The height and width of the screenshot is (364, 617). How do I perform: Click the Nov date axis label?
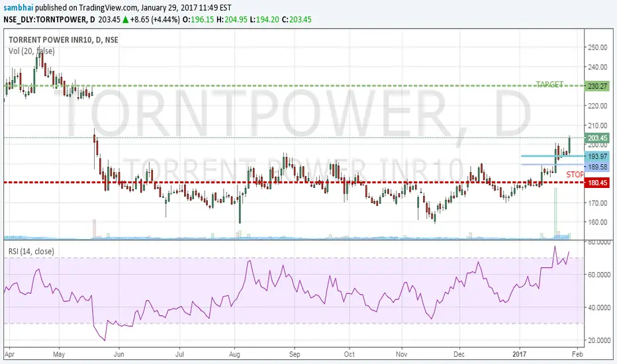pyautogui.click(x=401, y=354)
